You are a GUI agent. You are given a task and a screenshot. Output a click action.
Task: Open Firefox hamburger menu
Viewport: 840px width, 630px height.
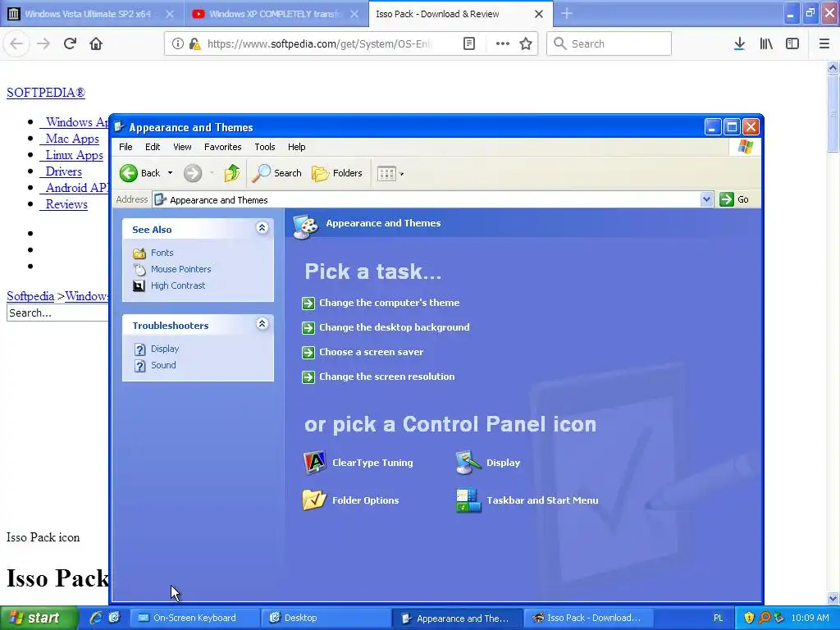point(824,43)
